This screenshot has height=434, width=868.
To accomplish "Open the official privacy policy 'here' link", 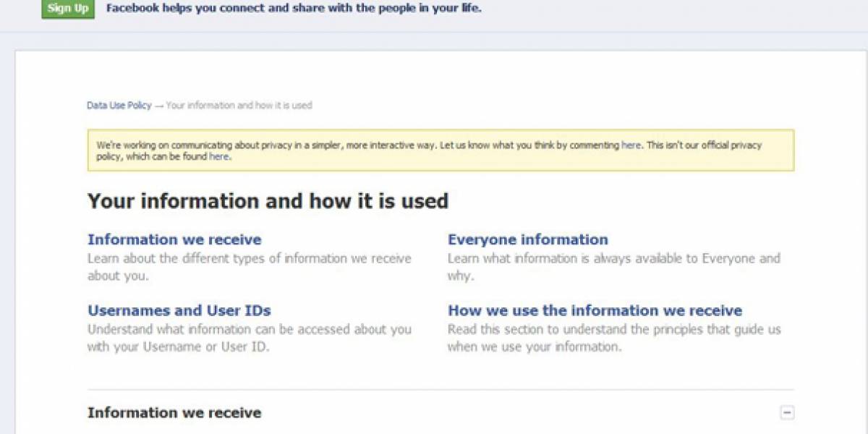I will click(x=219, y=156).
